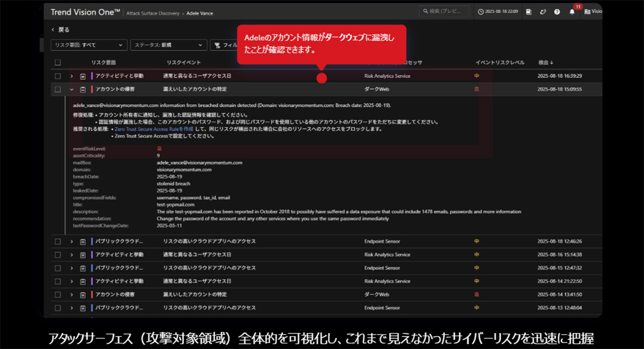This screenshot has height=349, width=644.
Task: Click the clipboard icon in the 08-14 21:22:50 row
Action: click(x=83, y=281)
